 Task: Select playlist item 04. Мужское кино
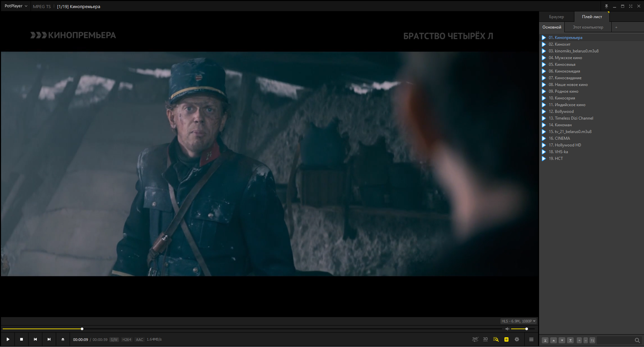592,58
